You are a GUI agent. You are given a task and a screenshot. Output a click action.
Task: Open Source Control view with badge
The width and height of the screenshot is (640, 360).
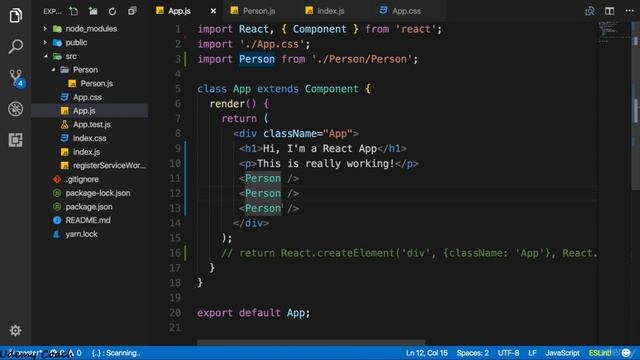pyautogui.click(x=16, y=78)
